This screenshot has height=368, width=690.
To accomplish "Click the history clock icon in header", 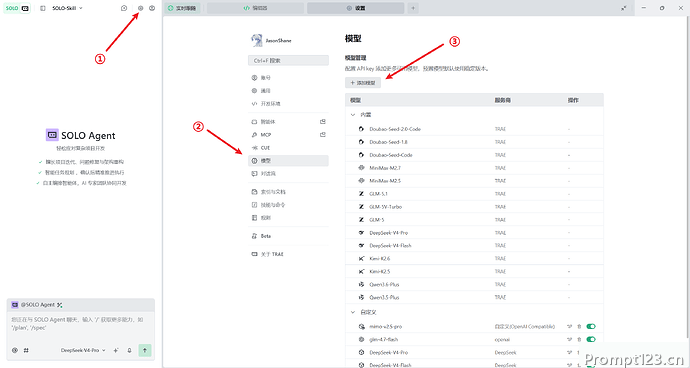I will 124,8.
